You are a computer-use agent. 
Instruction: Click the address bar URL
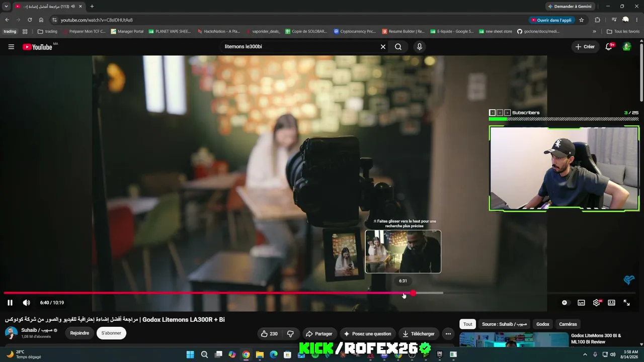pyautogui.click(x=97, y=20)
